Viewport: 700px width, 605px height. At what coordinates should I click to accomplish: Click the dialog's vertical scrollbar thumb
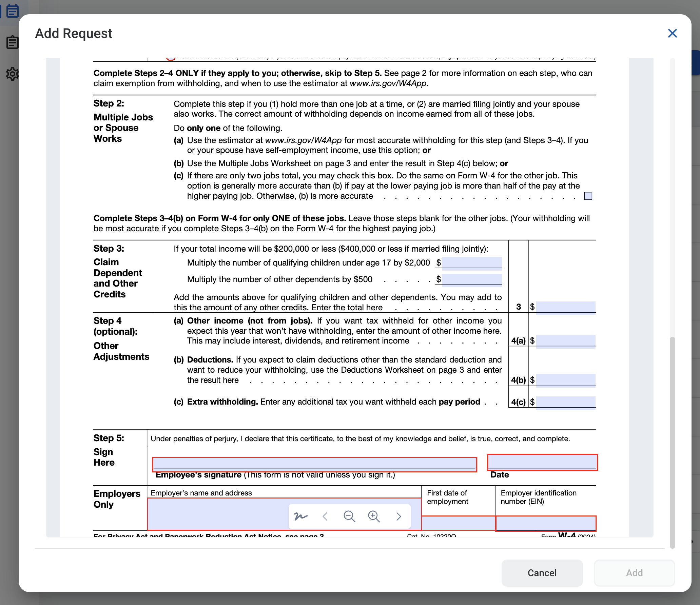point(672,442)
